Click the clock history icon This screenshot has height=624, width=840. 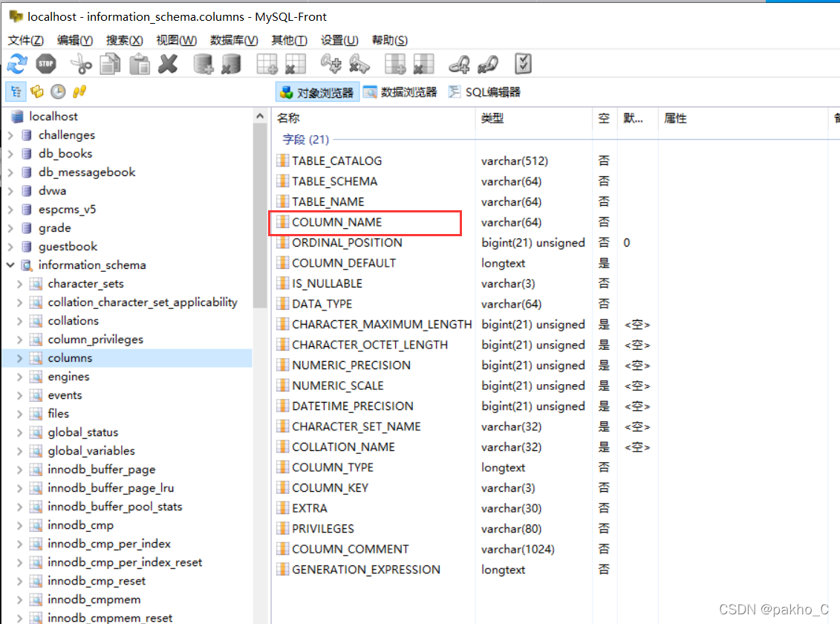click(x=59, y=92)
